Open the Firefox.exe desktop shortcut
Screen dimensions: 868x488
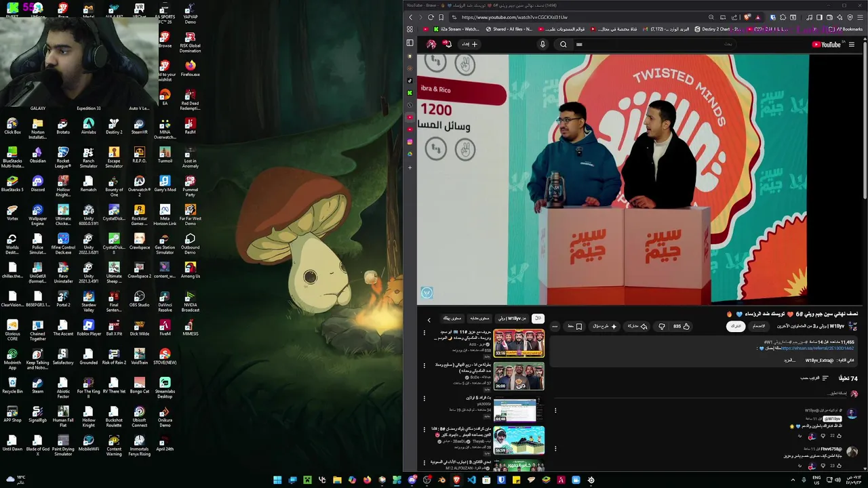[x=191, y=69]
